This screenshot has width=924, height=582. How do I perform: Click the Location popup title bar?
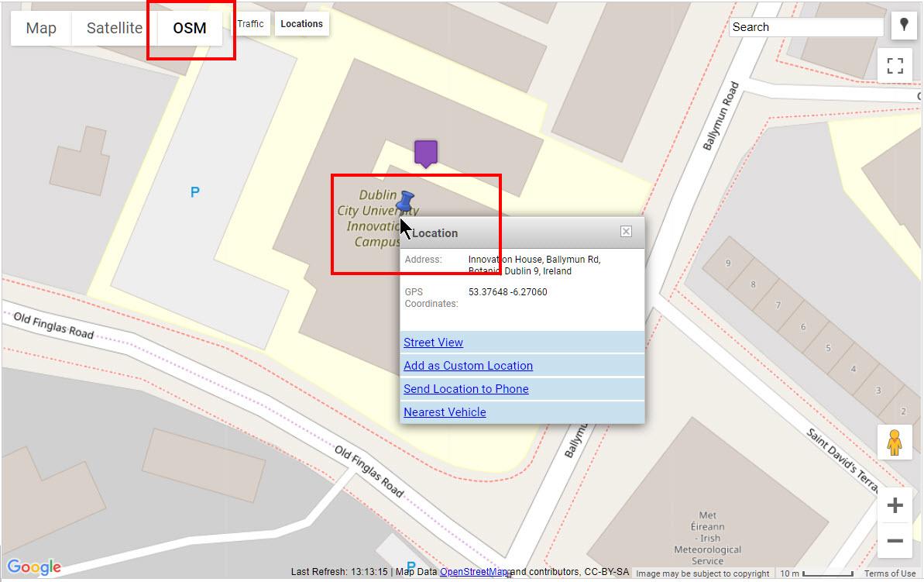pos(522,233)
